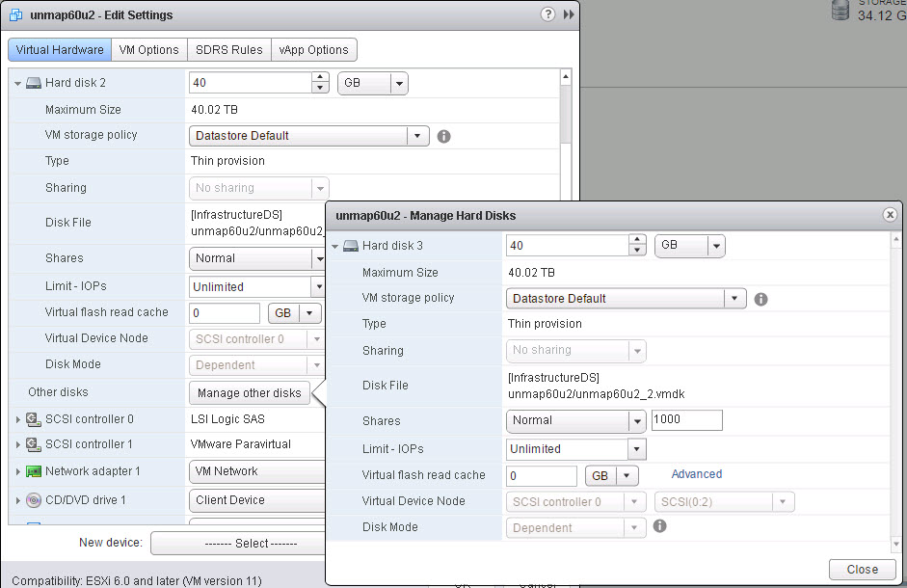
Task: Expand SCSI controller 0 details
Action: [x=18, y=419]
